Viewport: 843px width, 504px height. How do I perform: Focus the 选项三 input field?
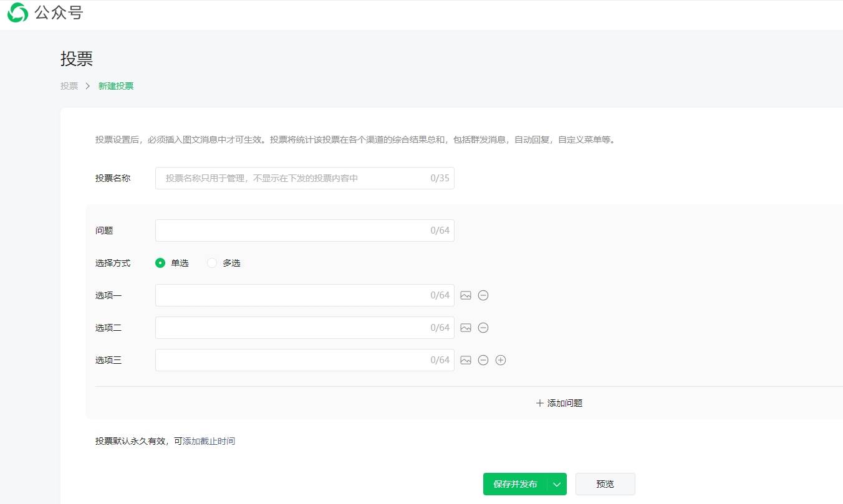pos(305,360)
